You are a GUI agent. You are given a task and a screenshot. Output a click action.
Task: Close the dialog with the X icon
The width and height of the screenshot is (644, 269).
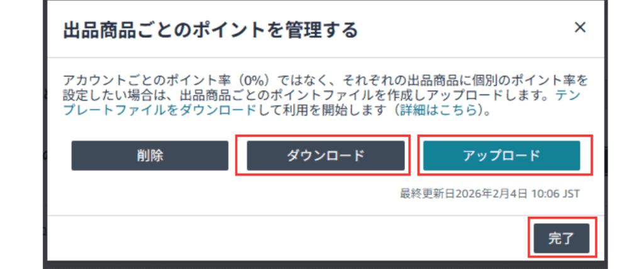pos(580,27)
